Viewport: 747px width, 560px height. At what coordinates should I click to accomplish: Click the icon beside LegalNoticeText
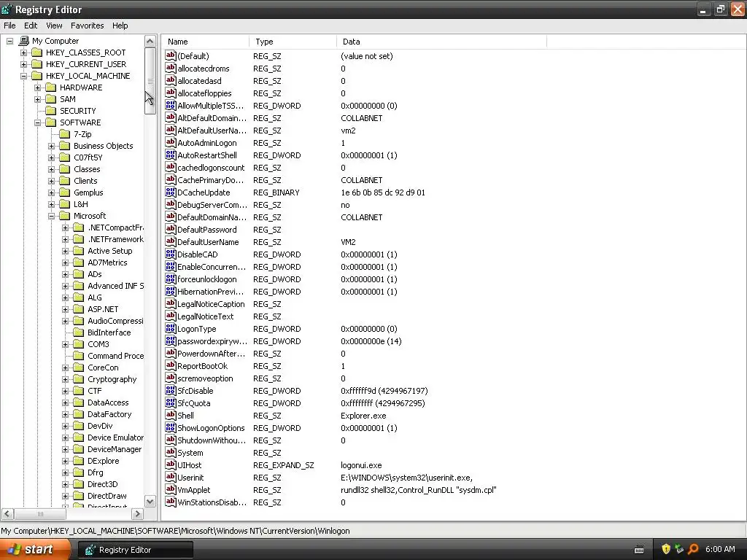(171, 316)
